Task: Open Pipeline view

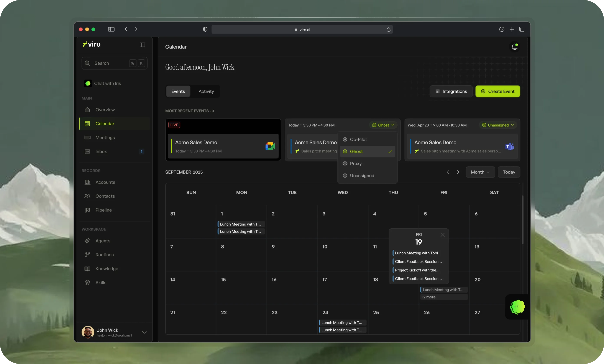Action: click(x=114, y=210)
